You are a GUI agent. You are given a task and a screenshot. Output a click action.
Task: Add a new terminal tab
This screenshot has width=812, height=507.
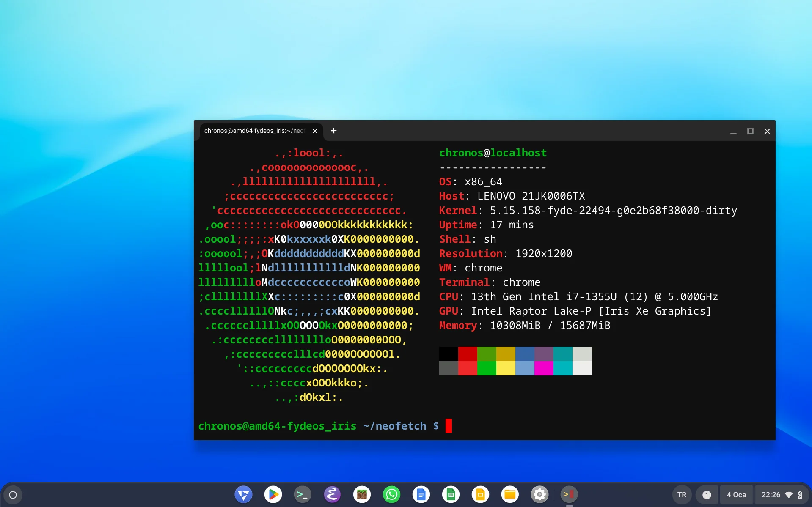coord(334,131)
